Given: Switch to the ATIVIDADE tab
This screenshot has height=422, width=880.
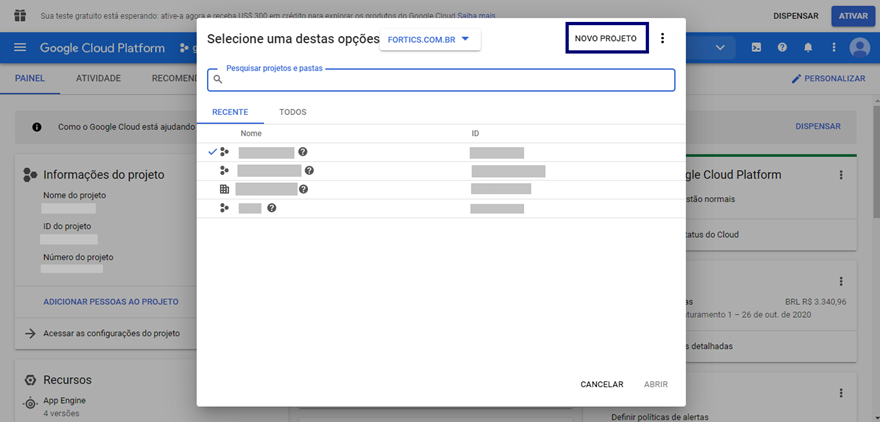Looking at the screenshot, I should pos(98,79).
